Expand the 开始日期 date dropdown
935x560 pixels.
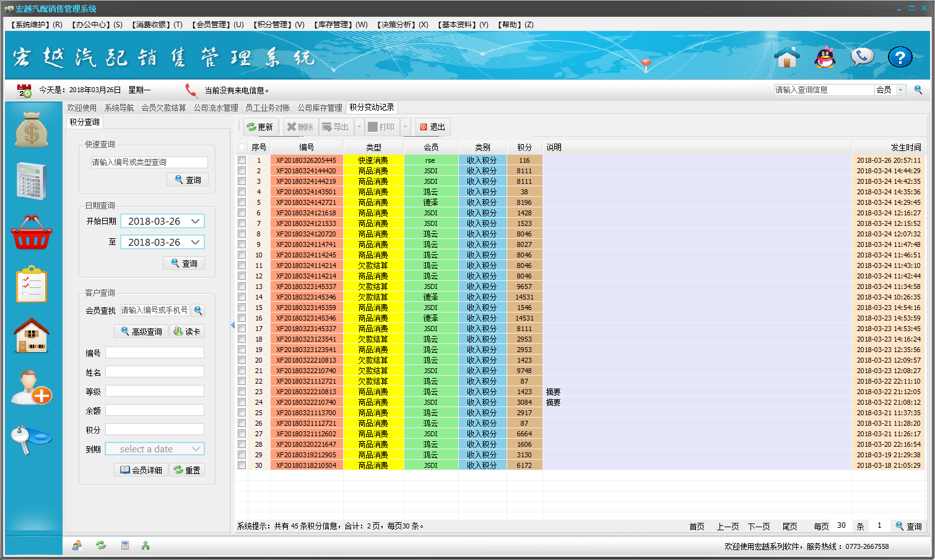[195, 222]
